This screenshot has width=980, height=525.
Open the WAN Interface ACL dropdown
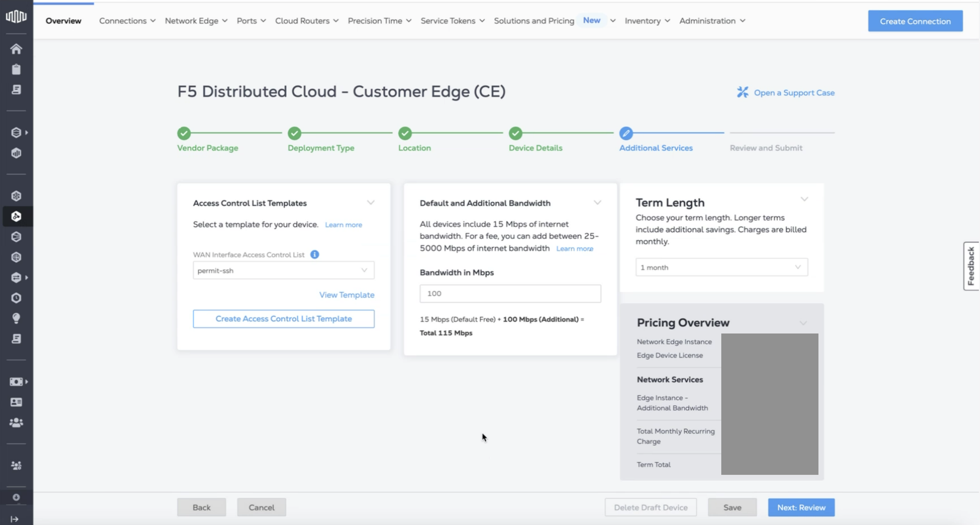283,270
